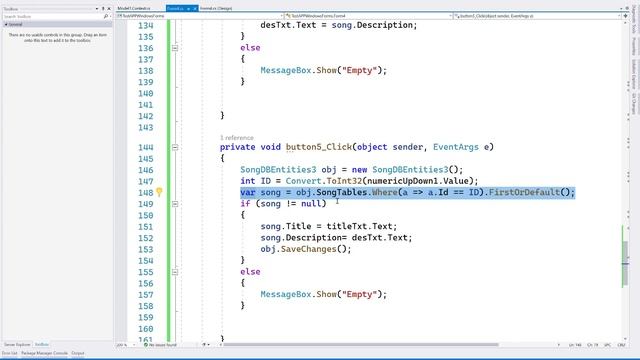This screenshot has height=360, width=640.
Task: Collapse the if block at line 149
Action: [175, 204]
